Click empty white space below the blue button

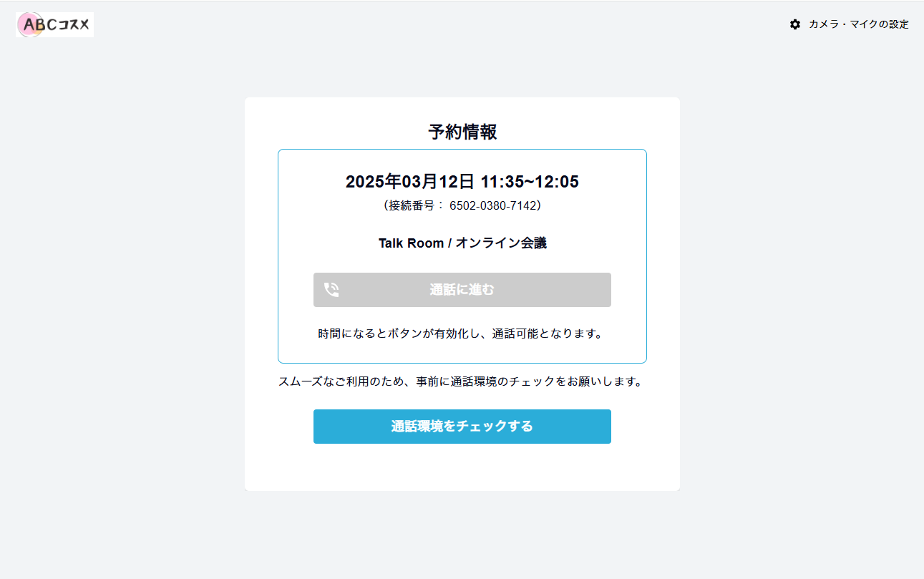tap(462, 467)
